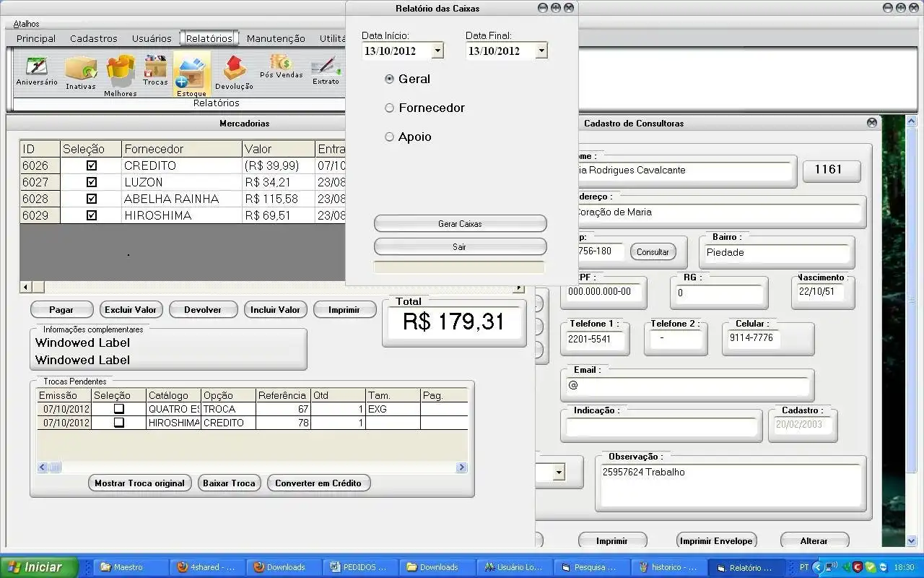The width and height of the screenshot is (924, 578).
Task: Click Converter em Crédito button
Action: coord(318,483)
